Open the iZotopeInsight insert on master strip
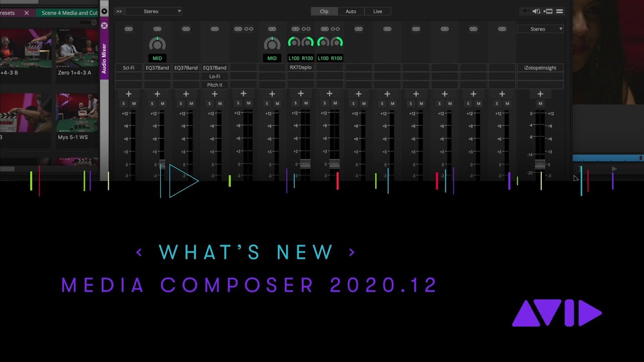The width and height of the screenshot is (644, 362). (540, 67)
